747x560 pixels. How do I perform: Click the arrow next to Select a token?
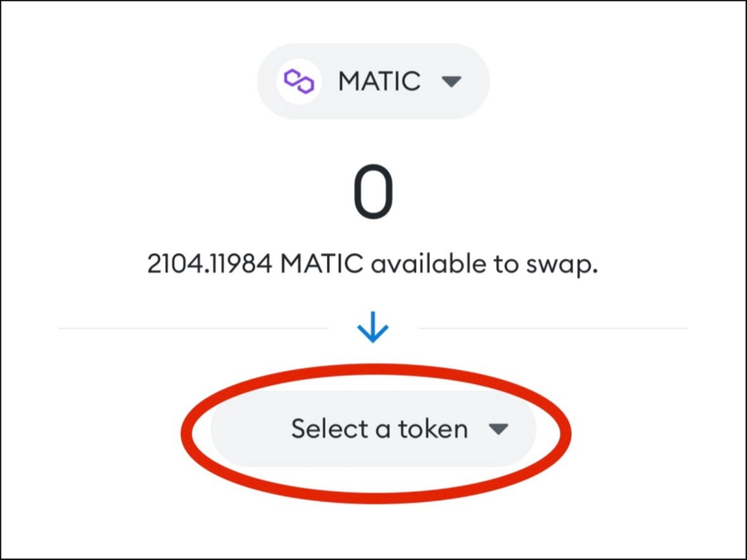tap(498, 429)
